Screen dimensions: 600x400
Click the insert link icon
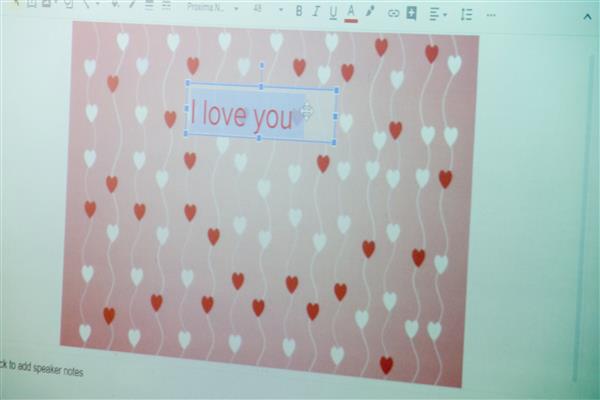click(393, 14)
